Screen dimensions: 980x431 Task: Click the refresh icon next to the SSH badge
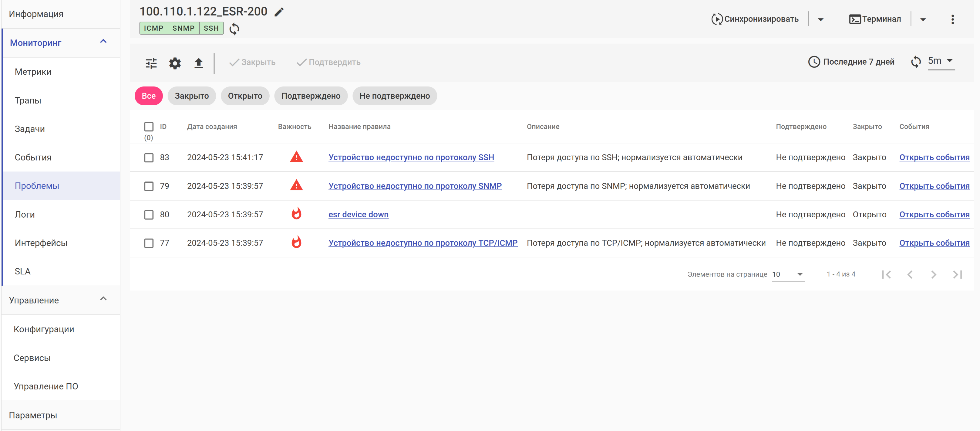point(234,29)
